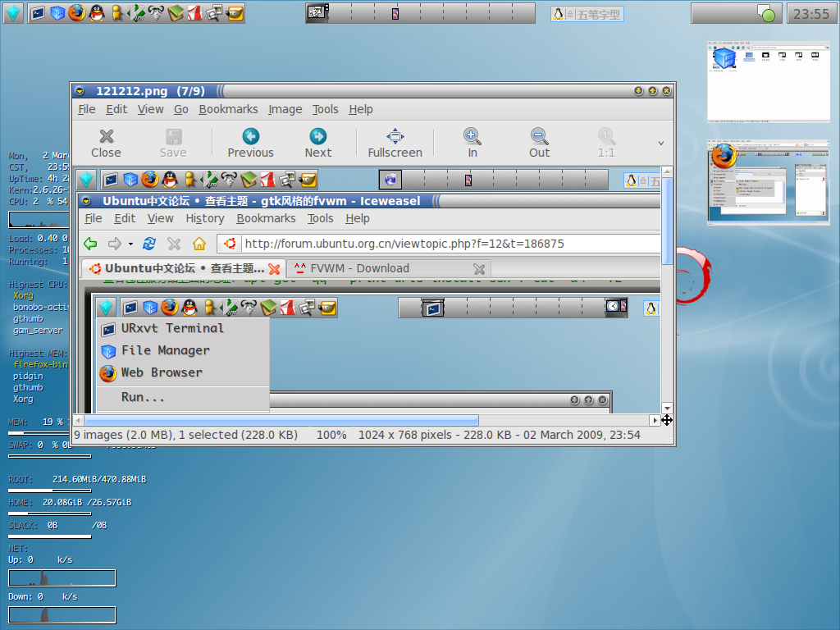Click the vertical scrollbar thumb in gThumb
The height and width of the screenshot is (630, 840).
[667, 221]
